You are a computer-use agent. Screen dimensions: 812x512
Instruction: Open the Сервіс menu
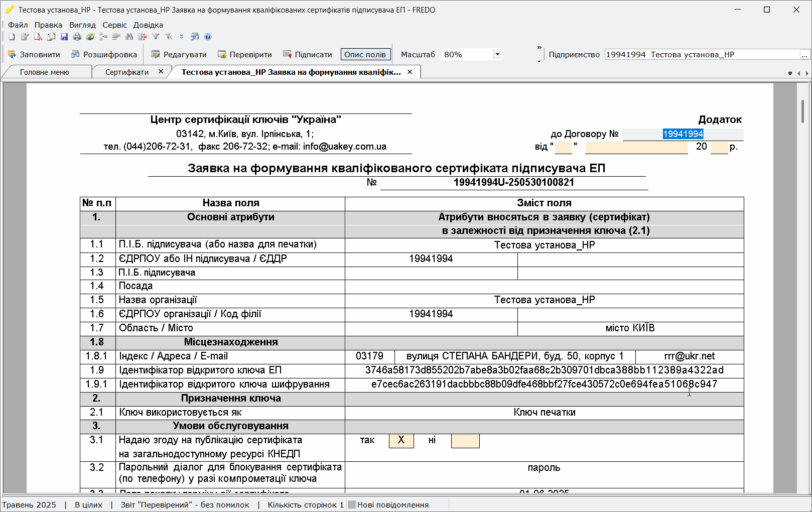tap(114, 25)
